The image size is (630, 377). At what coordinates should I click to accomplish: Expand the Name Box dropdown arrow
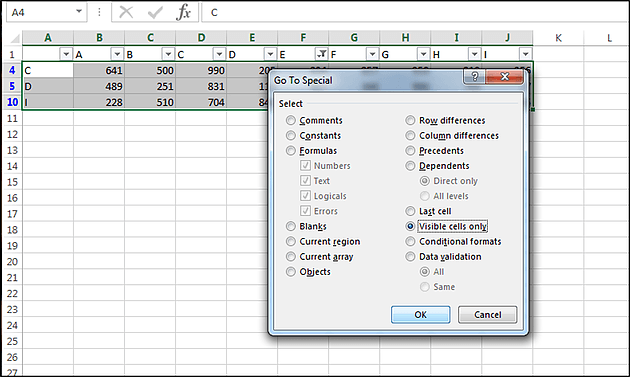click(x=79, y=12)
